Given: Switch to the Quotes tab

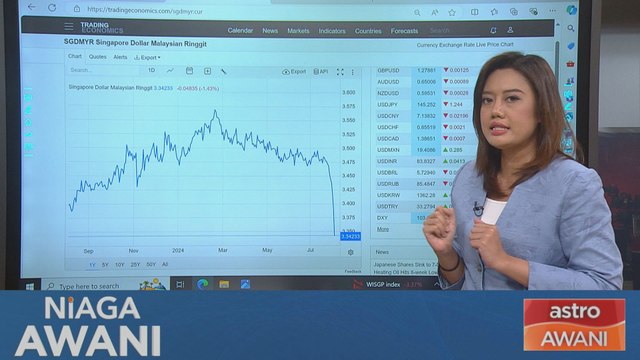Looking at the screenshot, I should point(98,57).
